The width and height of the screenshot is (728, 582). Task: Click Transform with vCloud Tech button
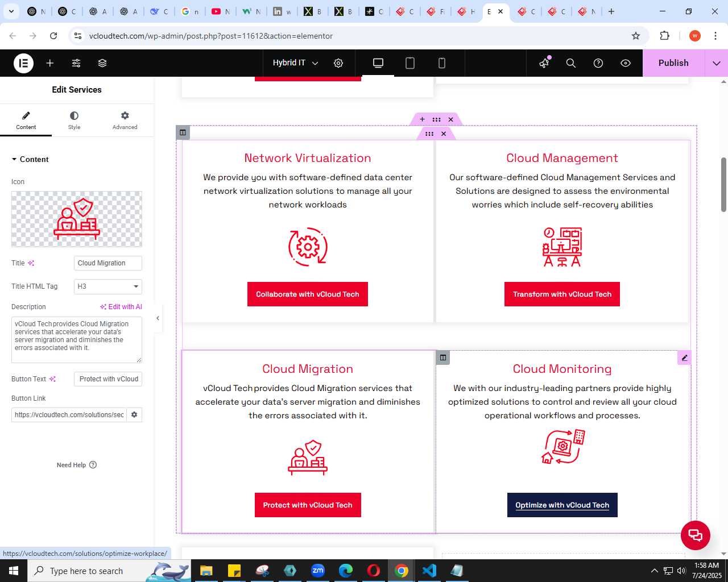click(562, 294)
